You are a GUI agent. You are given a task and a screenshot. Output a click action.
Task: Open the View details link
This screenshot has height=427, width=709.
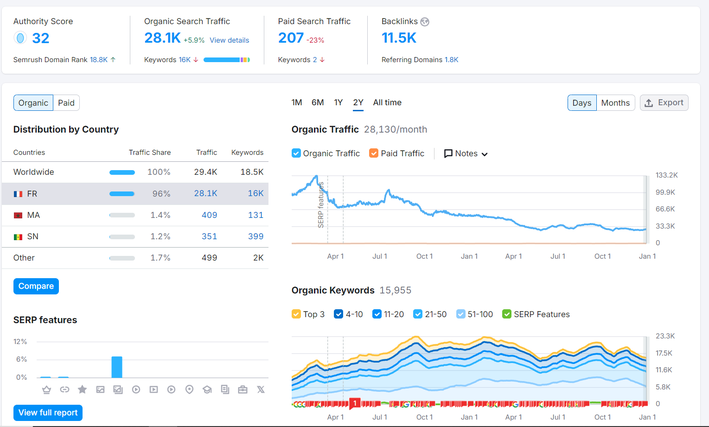click(229, 40)
